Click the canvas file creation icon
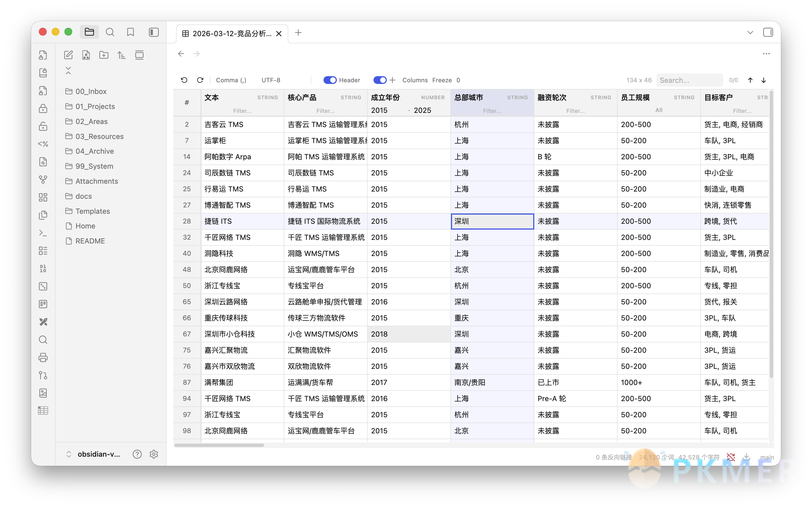Viewport: 812px width, 507px height. (86, 55)
